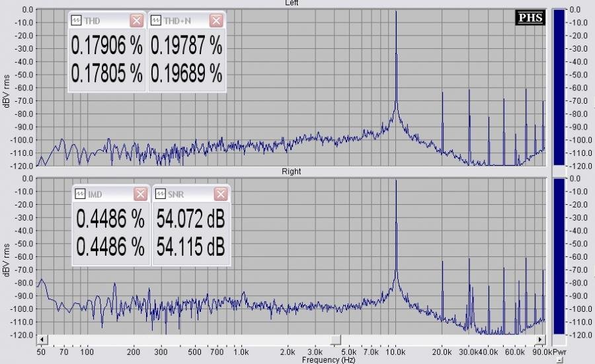Select the Right channel title label
Screen dimensions: 595x364
pos(291,172)
